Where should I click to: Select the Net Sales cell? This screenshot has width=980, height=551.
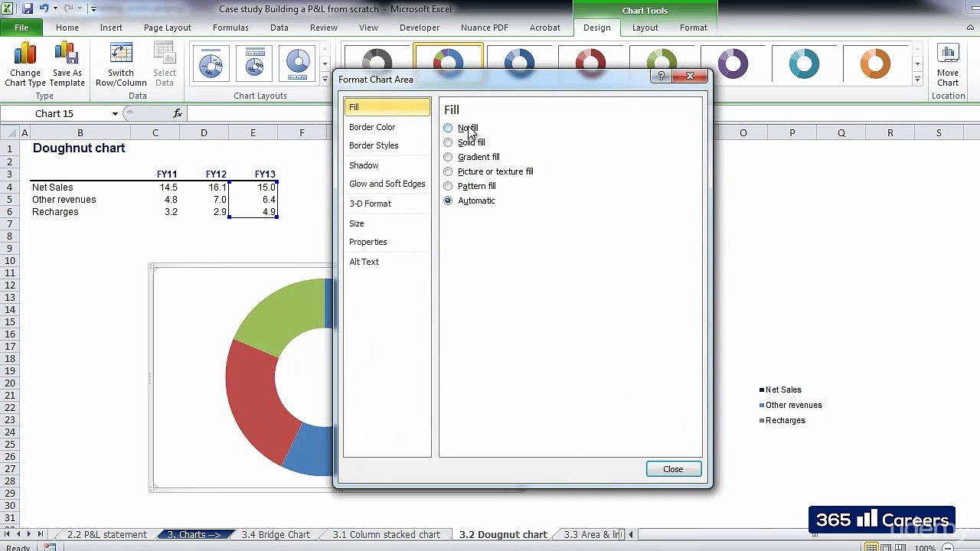80,187
